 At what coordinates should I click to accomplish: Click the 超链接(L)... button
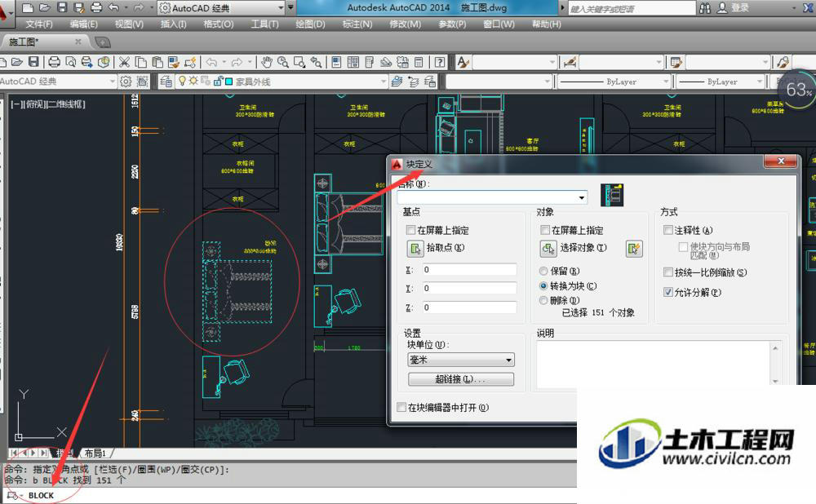[461, 379]
